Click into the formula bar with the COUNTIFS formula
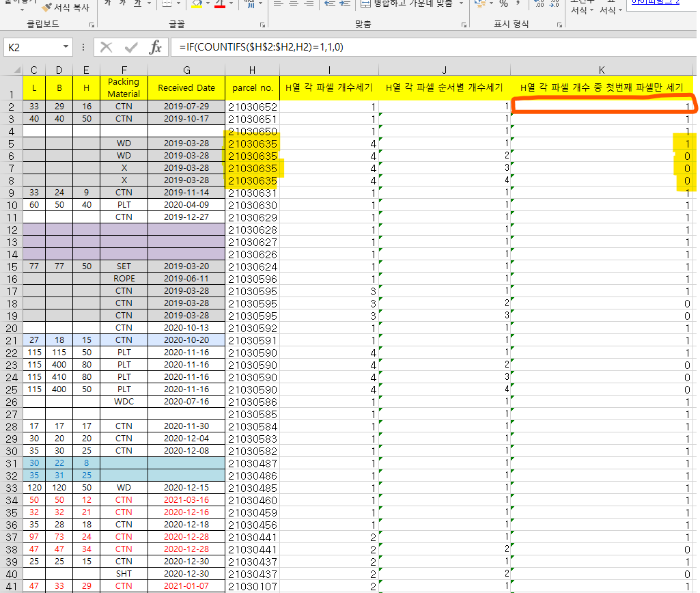The width and height of the screenshot is (700, 593). pos(433,47)
